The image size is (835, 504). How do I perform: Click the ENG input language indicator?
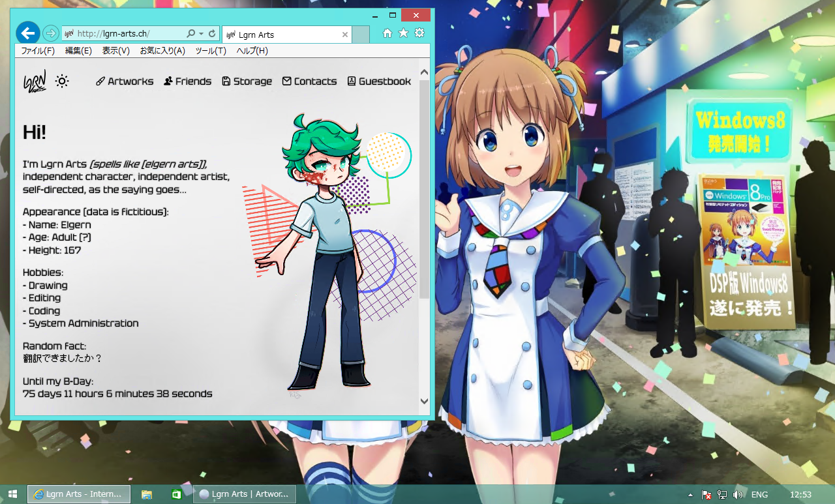[x=759, y=495]
